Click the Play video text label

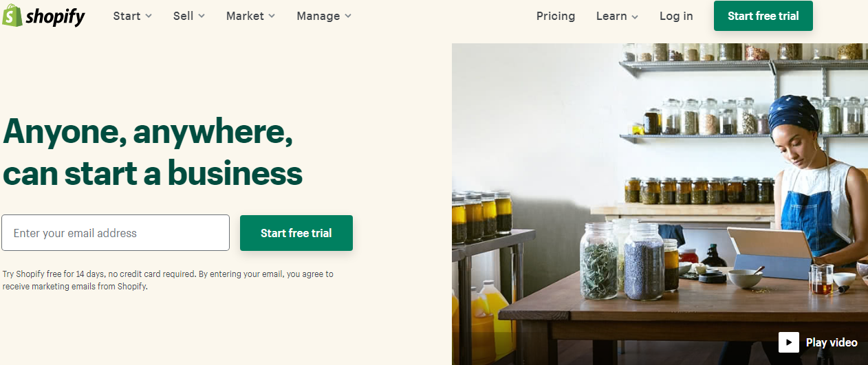tap(832, 342)
